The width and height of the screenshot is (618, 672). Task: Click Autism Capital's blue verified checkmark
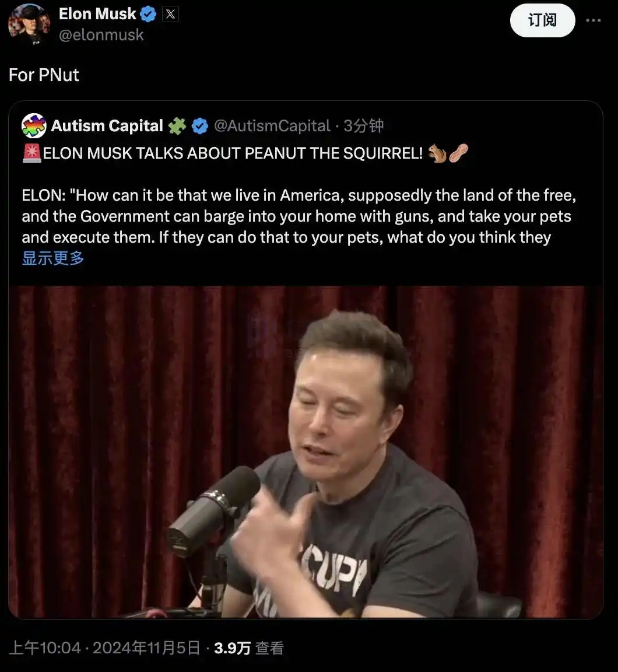click(x=199, y=126)
